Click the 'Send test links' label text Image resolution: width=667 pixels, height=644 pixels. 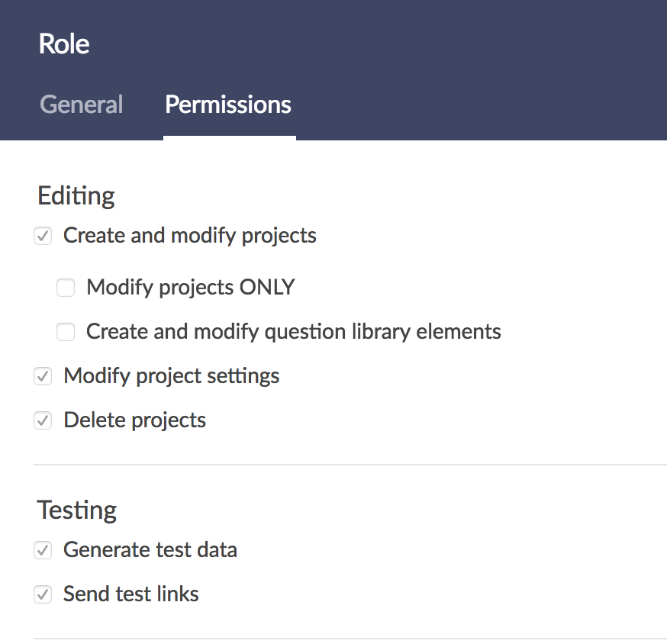coord(130,594)
